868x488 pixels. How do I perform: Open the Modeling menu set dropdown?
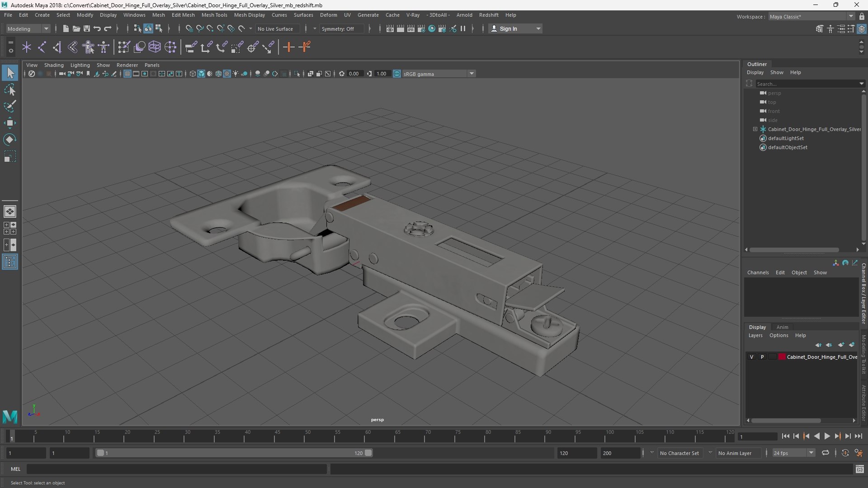point(28,28)
